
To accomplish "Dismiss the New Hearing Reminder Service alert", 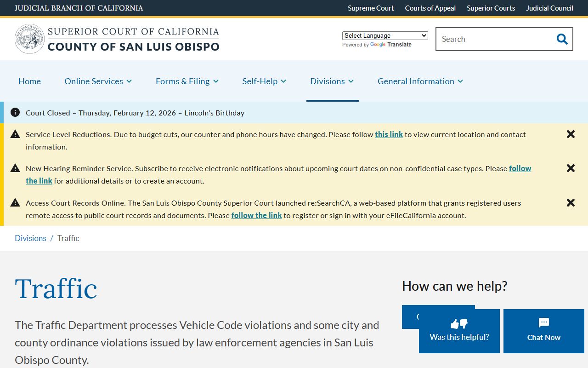I will tap(571, 168).
